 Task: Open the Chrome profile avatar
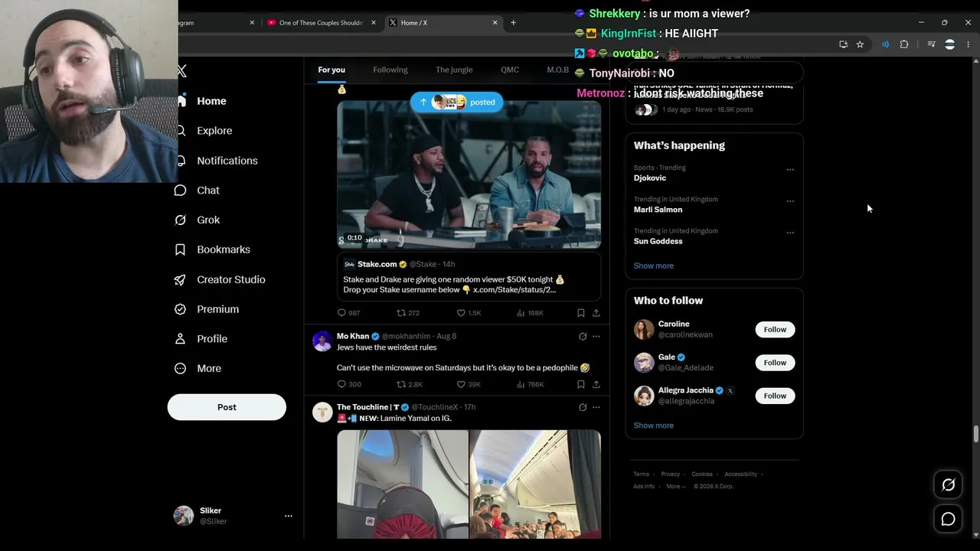click(x=949, y=44)
